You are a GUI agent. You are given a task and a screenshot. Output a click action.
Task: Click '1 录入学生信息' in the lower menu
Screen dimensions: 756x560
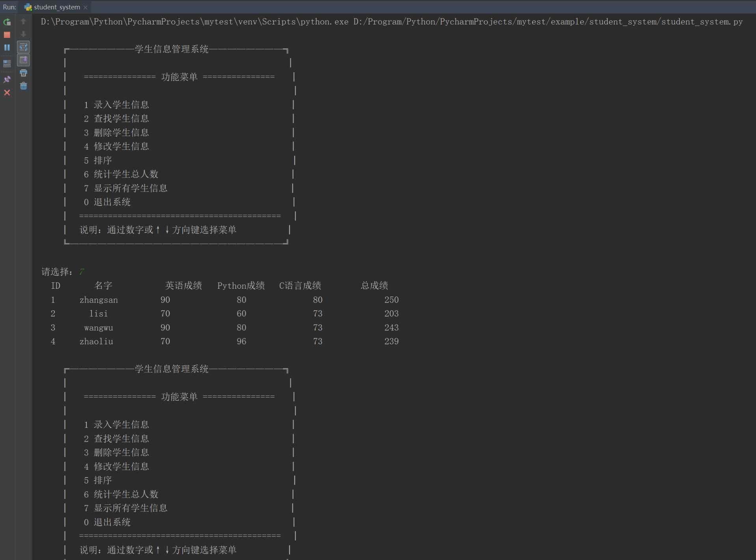pyautogui.click(x=116, y=425)
